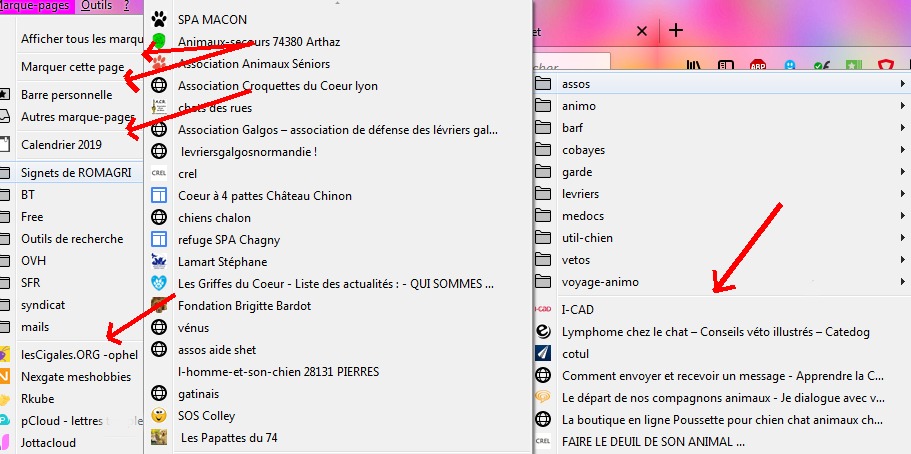Screen dimensions: 911x454
Task: Expand the levriers folder submenu arrow
Action: 903,194
